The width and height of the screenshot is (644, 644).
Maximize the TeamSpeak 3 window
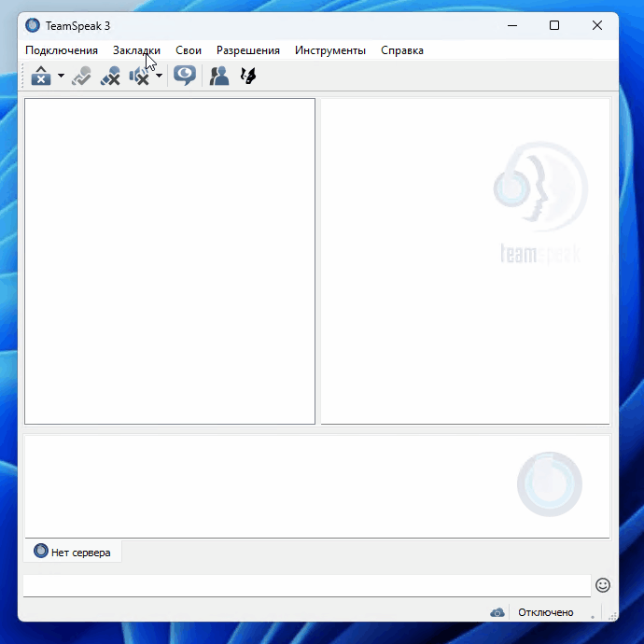pos(554,25)
